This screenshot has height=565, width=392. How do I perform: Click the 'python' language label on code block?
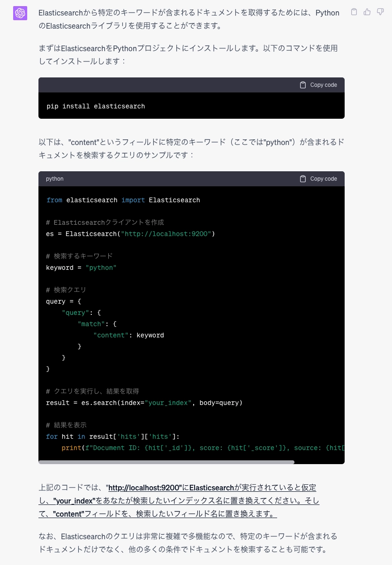(x=55, y=179)
